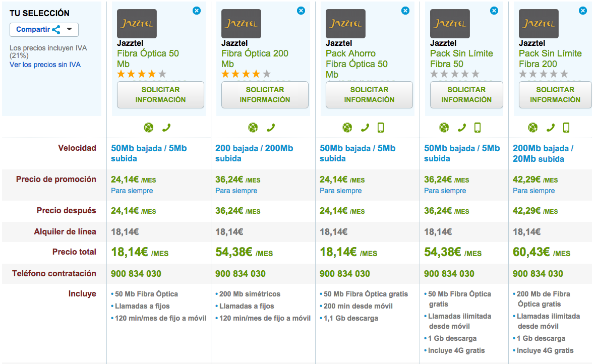Click Fibra Óptica 50 Mb total price 18,14€

[x=140, y=252]
